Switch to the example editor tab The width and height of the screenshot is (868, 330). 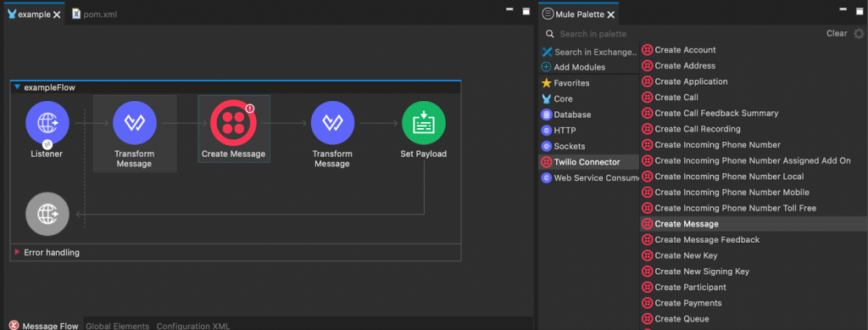click(34, 14)
